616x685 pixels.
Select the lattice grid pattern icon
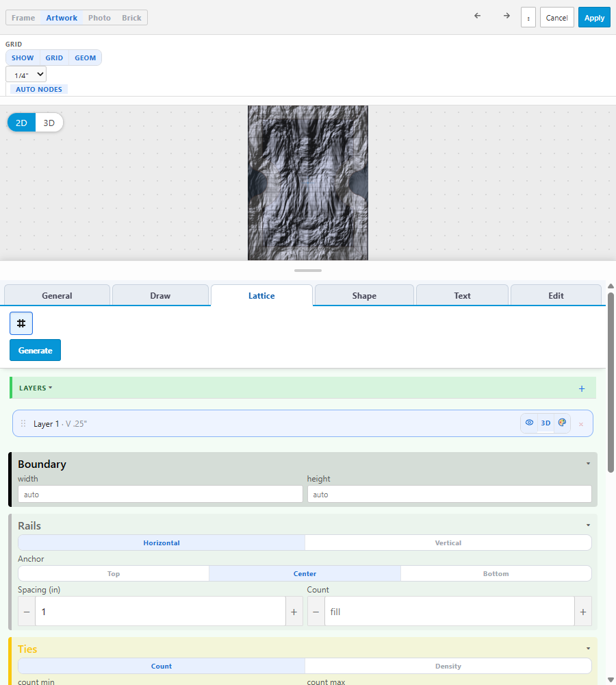(x=21, y=323)
